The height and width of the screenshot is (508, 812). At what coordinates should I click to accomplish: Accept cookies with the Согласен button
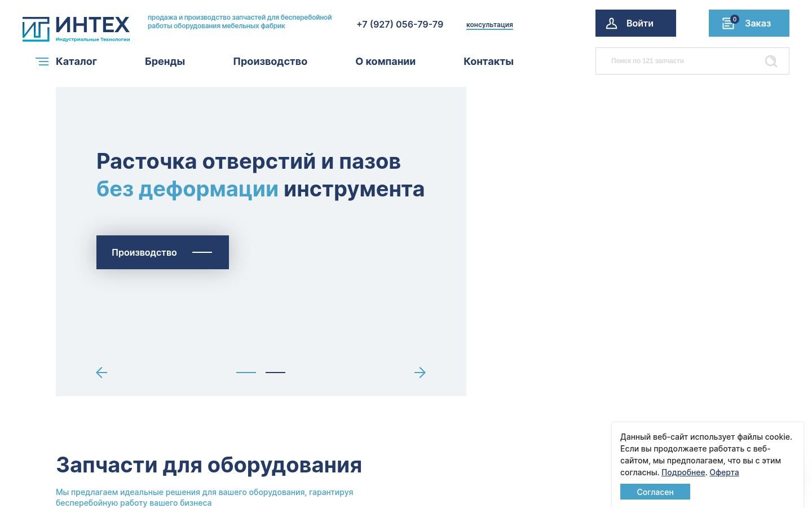pos(655,492)
